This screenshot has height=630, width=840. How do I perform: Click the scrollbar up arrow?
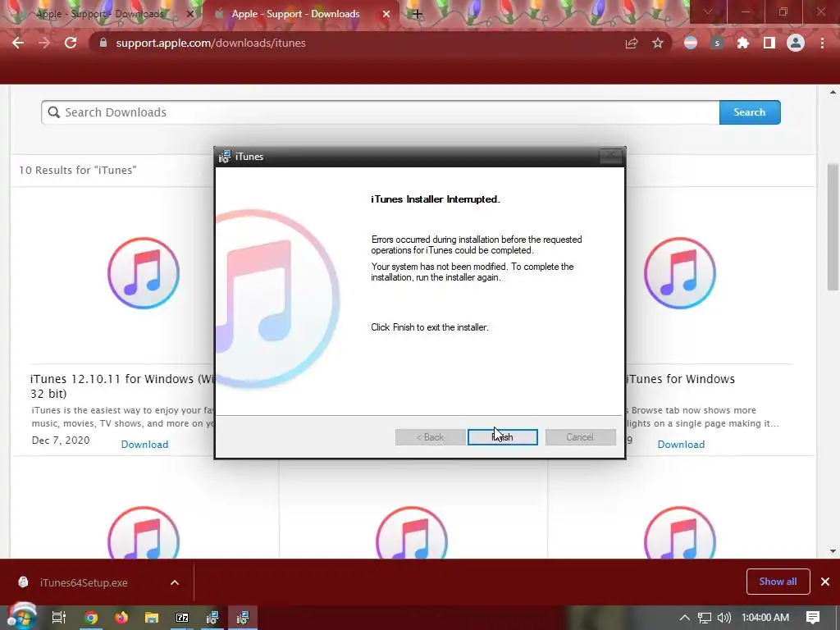pyautogui.click(x=833, y=92)
